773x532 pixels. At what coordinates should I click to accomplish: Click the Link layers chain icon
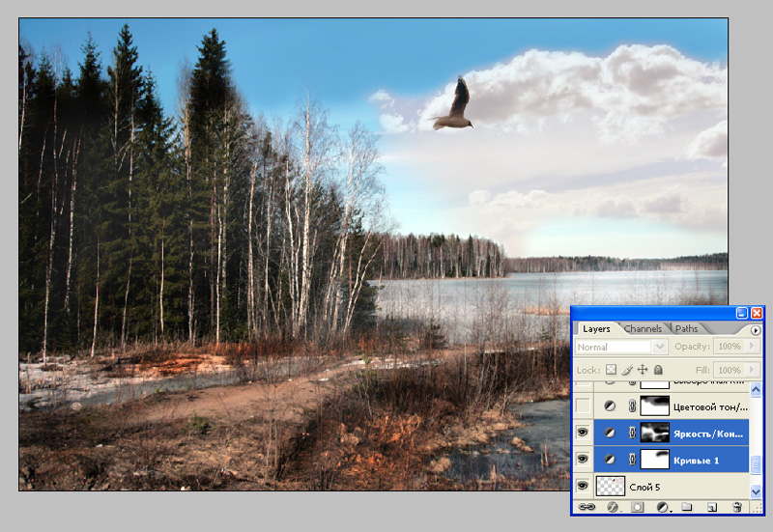(587, 506)
